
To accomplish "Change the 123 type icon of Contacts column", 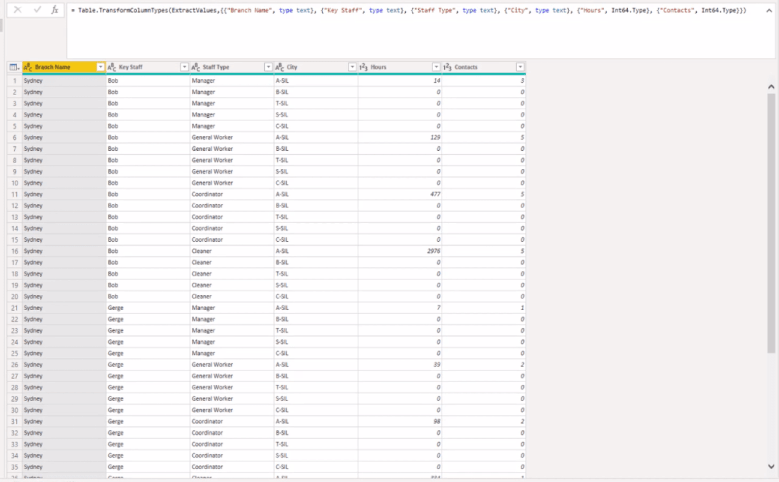I will tap(448, 67).
